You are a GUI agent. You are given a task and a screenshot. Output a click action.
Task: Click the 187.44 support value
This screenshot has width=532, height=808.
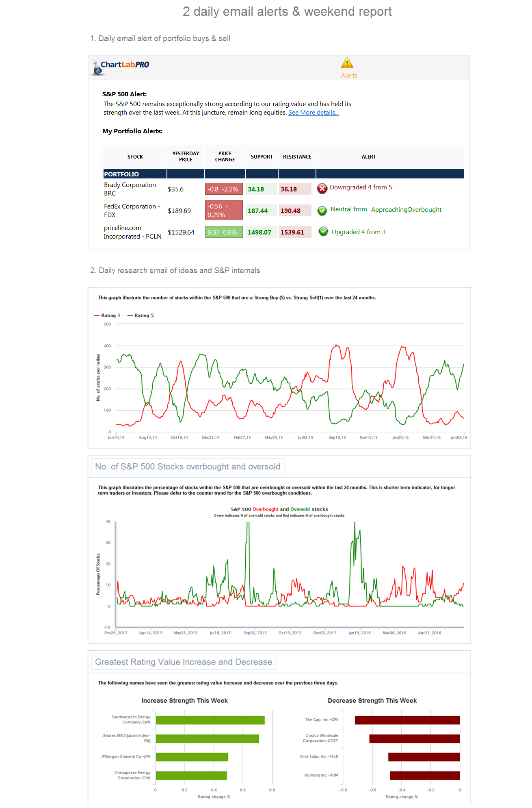(x=258, y=211)
